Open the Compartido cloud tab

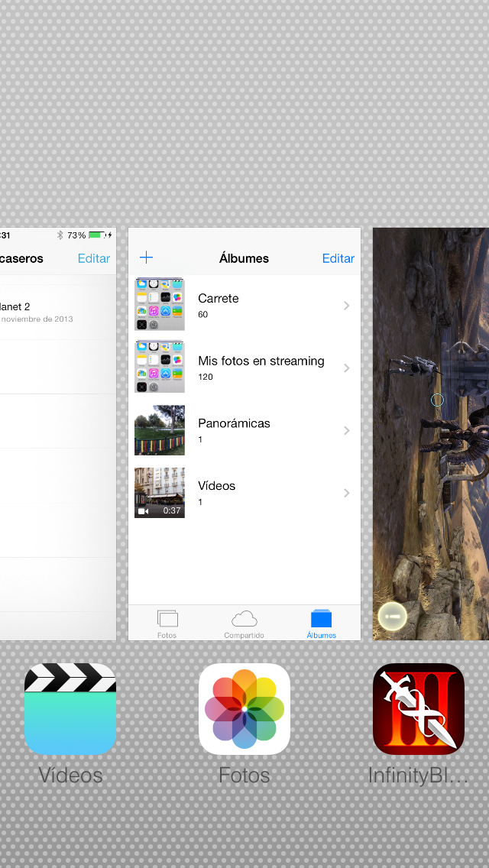point(244,622)
